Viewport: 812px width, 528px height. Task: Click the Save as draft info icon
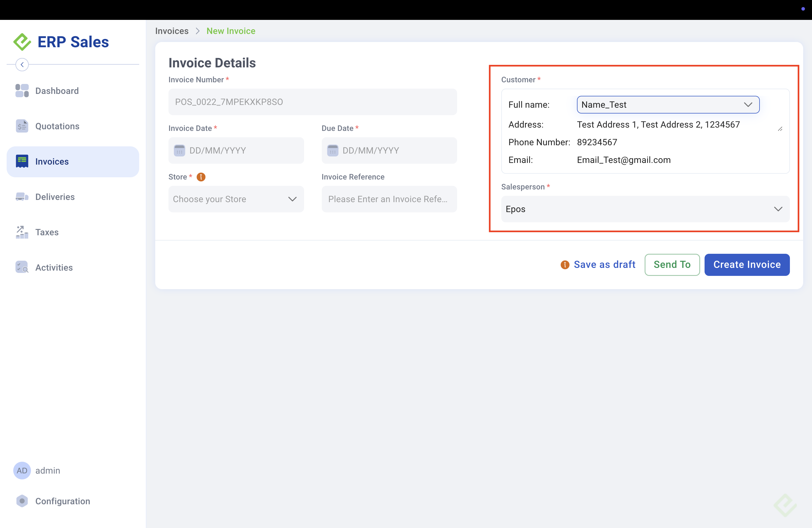click(x=565, y=265)
